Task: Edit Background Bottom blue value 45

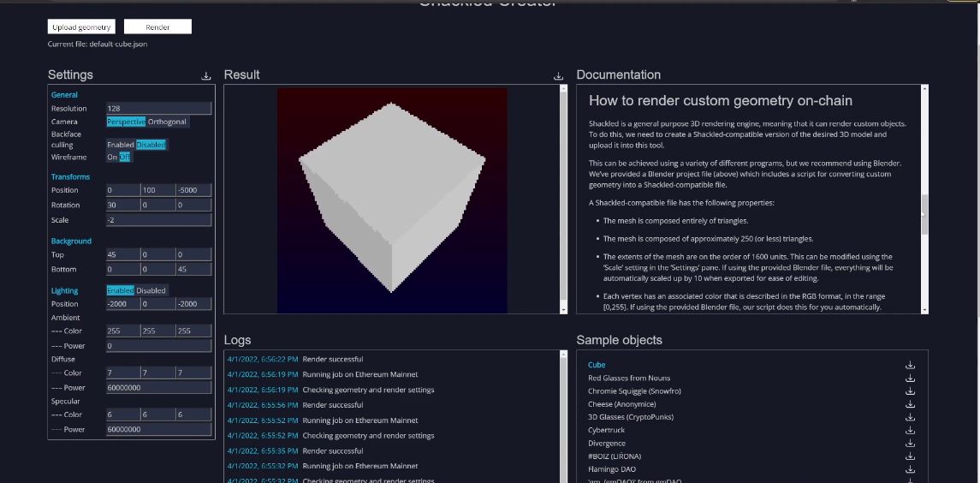Action: [193, 269]
